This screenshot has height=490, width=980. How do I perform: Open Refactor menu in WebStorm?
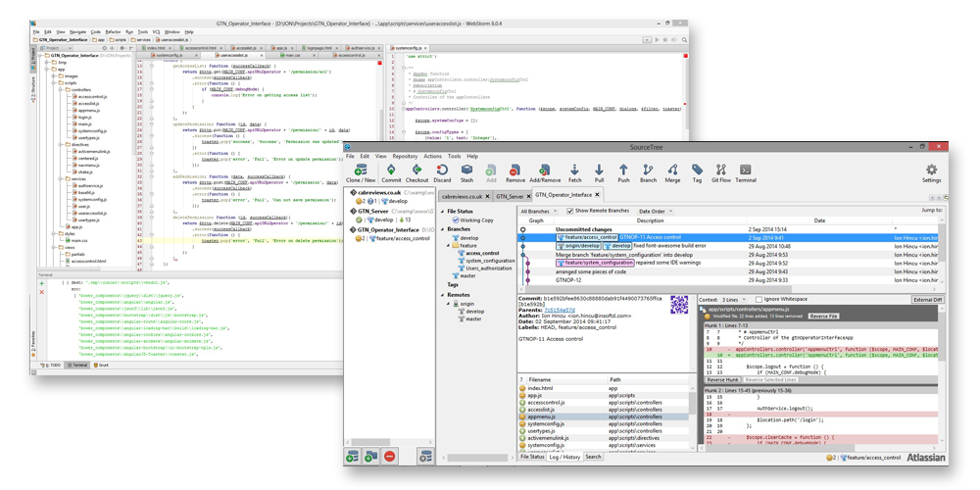(113, 31)
